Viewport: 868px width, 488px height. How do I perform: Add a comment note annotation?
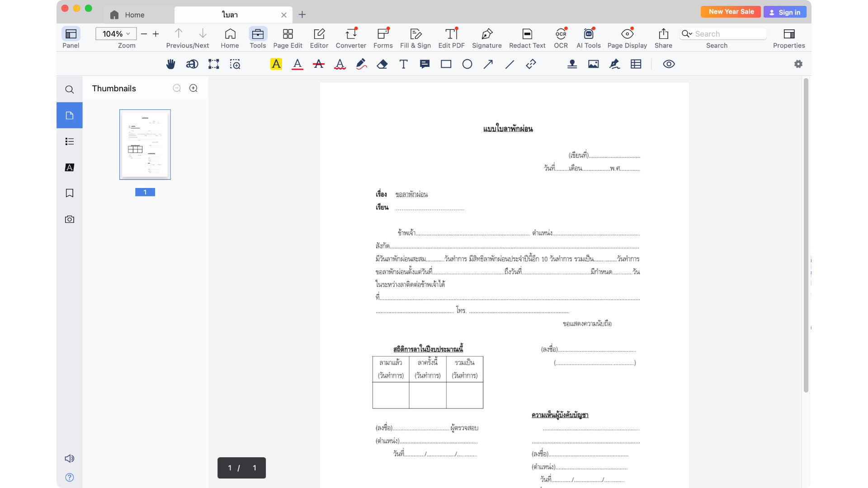click(425, 64)
